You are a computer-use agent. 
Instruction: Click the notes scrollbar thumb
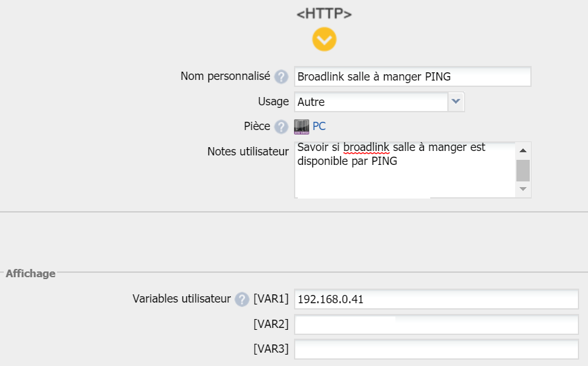coord(523,170)
